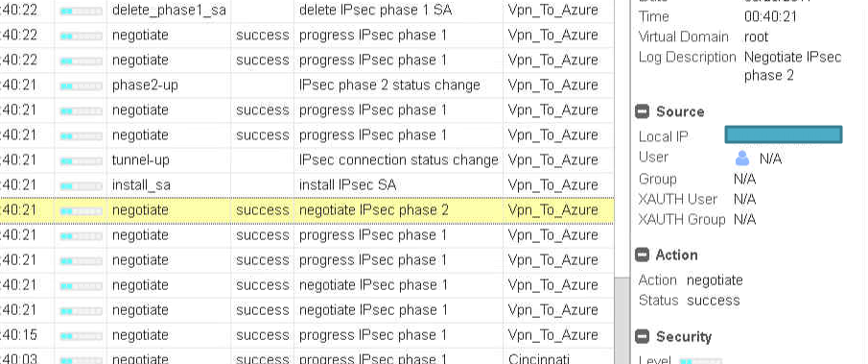Click the Security Level indicator icon
The image size is (868, 364).
click(700, 361)
